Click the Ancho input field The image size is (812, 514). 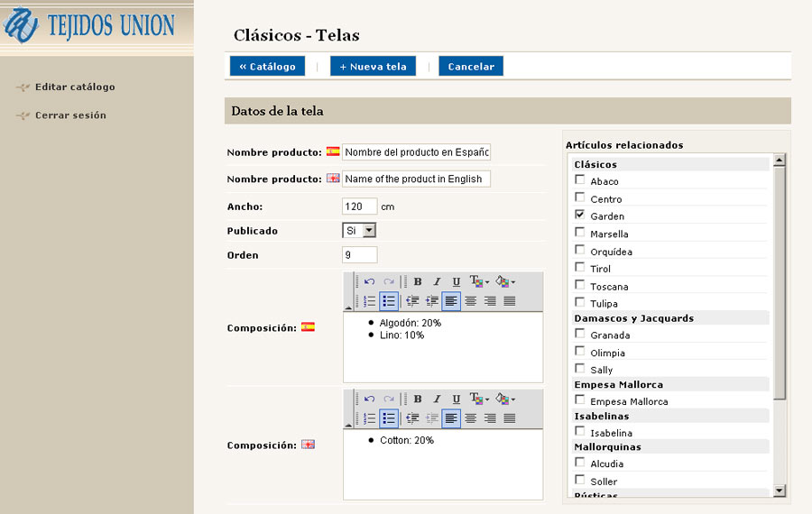tap(359, 207)
